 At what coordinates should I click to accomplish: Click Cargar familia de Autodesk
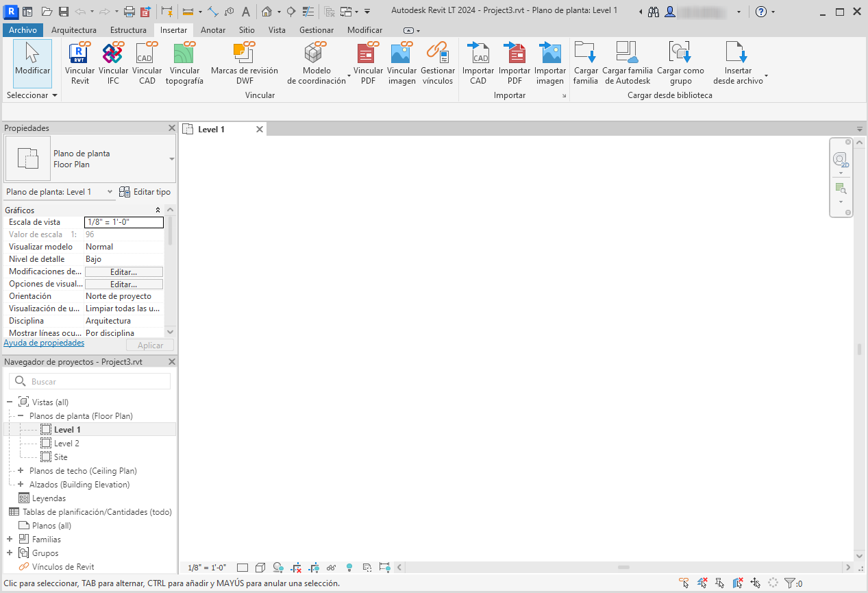click(627, 63)
